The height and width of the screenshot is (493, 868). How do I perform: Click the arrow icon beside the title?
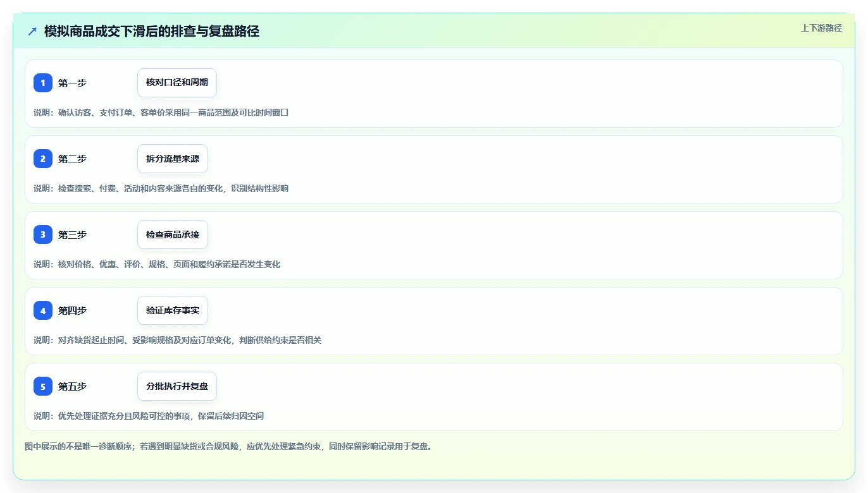[32, 31]
